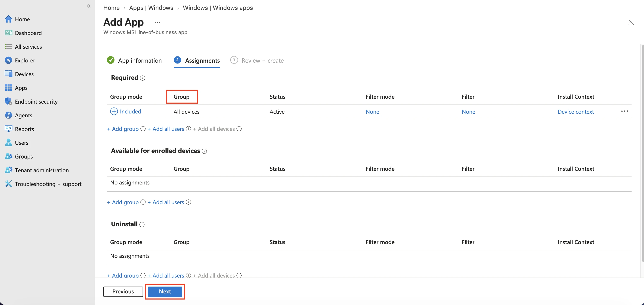This screenshot has width=644, height=305.
Task: Collapse the sidebar with double-chevron icon
Action: [89, 6]
